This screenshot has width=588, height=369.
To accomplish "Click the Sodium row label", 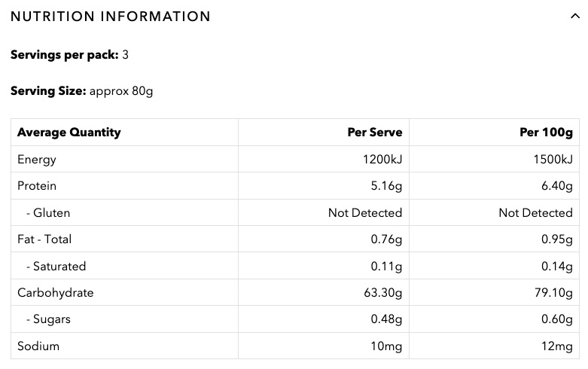I will pos(38,346).
